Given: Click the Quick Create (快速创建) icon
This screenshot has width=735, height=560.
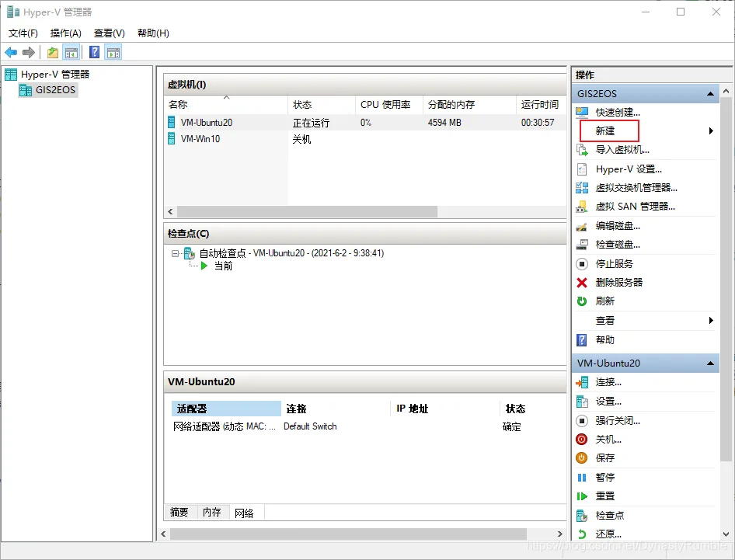Looking at the screenshot, I should [x=582, y=113].
